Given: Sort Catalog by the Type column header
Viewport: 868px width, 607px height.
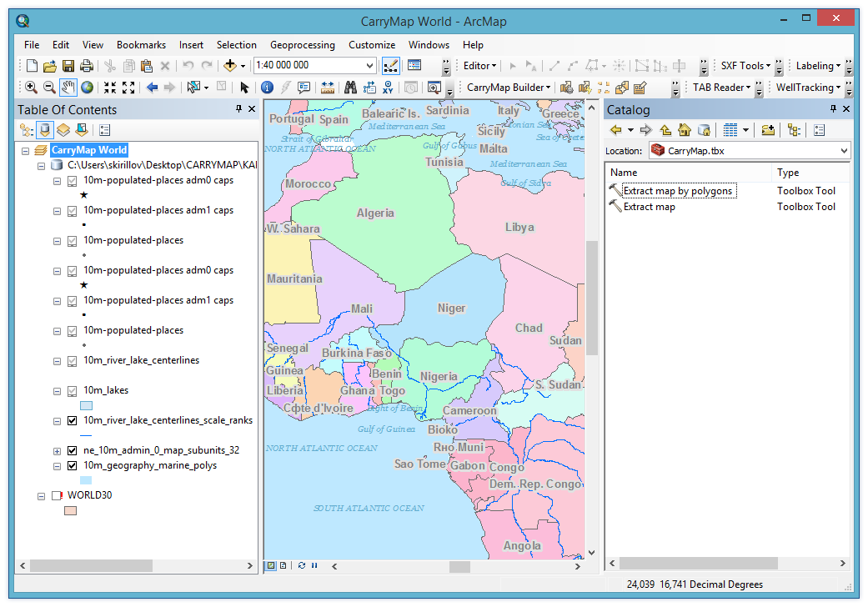Looking at the screenshot, I should tap(810, 173).
